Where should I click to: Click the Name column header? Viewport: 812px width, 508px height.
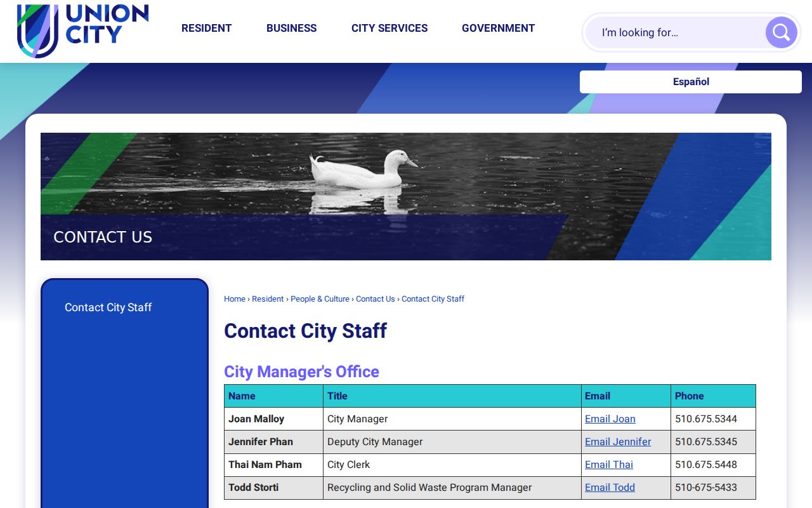273,396
